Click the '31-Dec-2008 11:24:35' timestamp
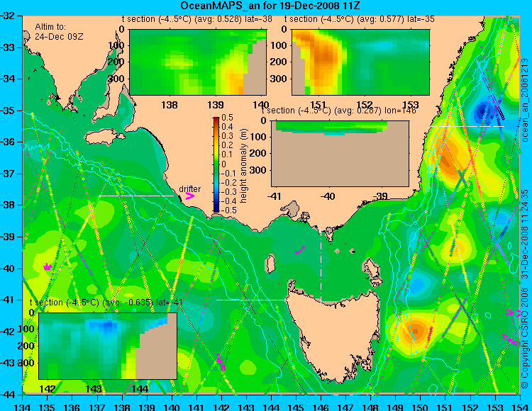 (x=525, y=234)
